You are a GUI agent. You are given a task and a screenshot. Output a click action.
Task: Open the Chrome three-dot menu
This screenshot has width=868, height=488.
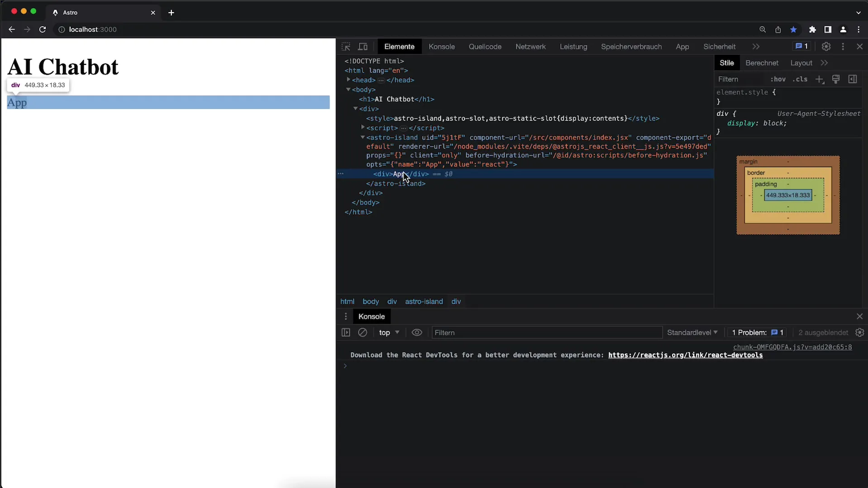858,29
